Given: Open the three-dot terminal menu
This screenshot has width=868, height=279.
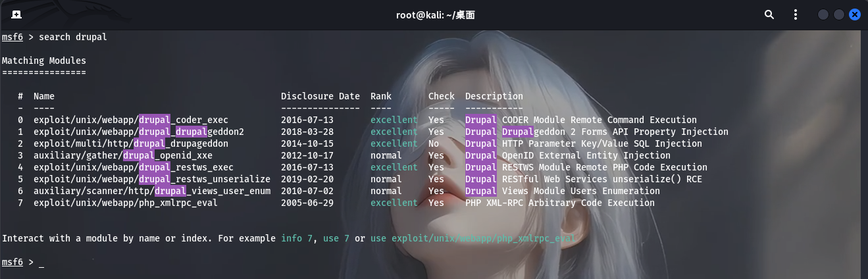Looking at the screenshot, I should pyautogui.click(x=796, y=14).
